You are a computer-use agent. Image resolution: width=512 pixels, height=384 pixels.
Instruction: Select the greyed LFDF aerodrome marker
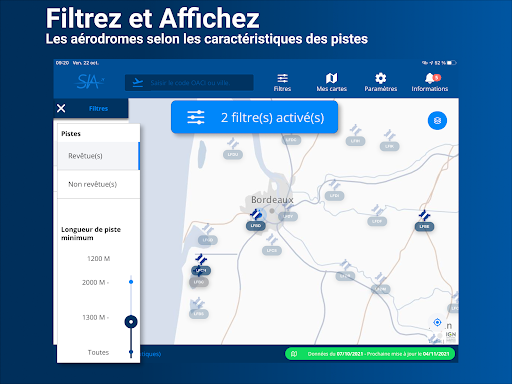[377, 221]
